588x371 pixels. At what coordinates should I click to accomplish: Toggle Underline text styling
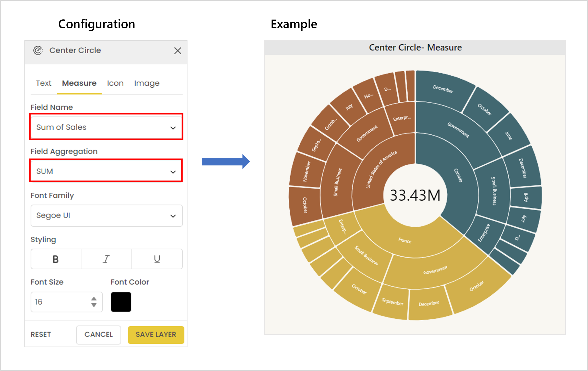click(157, 259)
